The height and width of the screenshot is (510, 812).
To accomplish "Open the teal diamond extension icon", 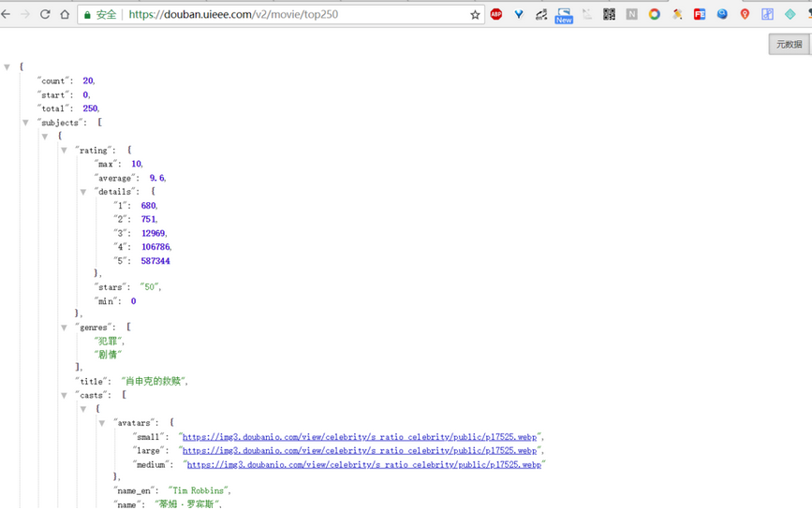I will [x=790, y=14].
